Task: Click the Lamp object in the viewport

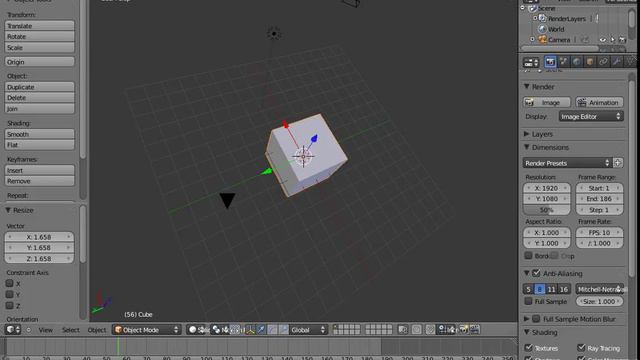Action: point(274,34)
